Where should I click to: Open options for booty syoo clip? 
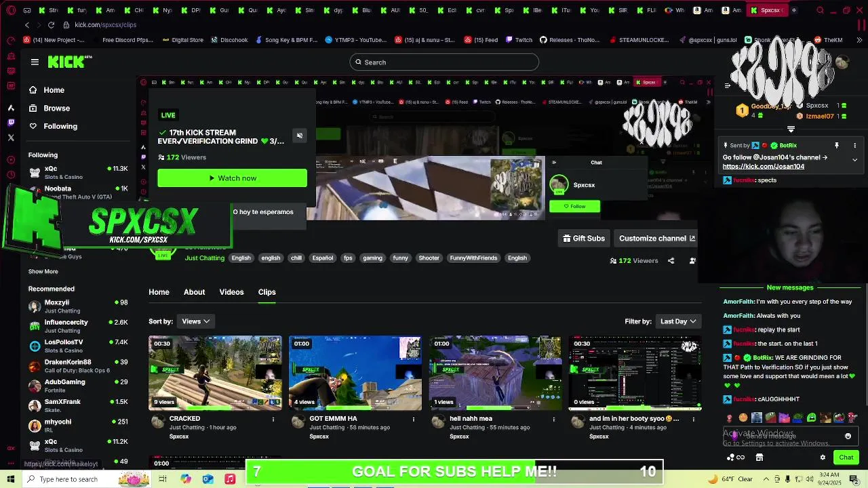pyautogui.click(x=694, y=420)
